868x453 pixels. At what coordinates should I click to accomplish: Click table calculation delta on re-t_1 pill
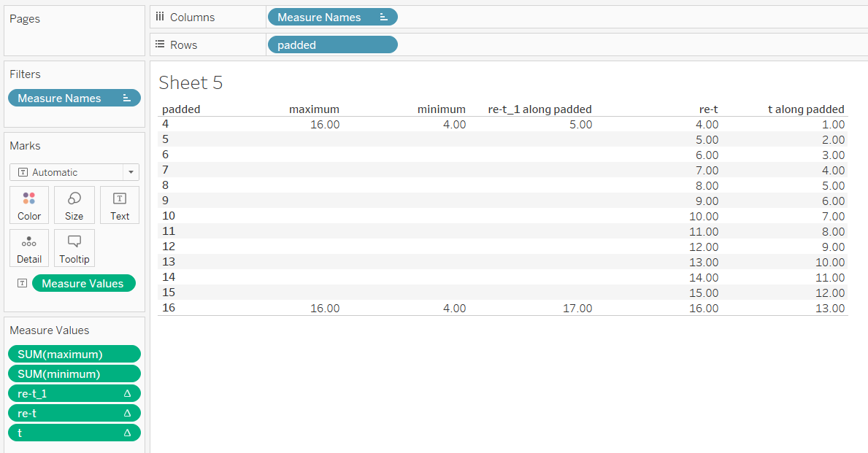tap(127, 393)
